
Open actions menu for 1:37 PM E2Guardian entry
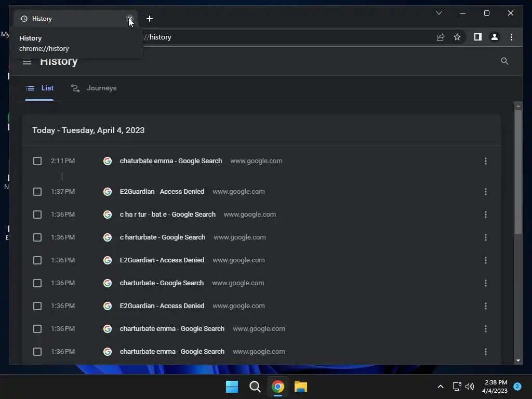click(486, 192)
